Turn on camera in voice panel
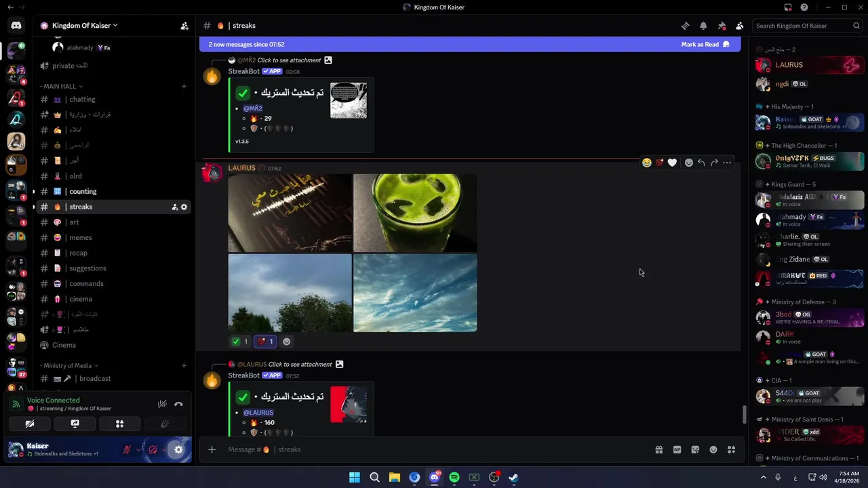Screen dimensions: 868x488 pyautogui.click(x=30, y=424)
